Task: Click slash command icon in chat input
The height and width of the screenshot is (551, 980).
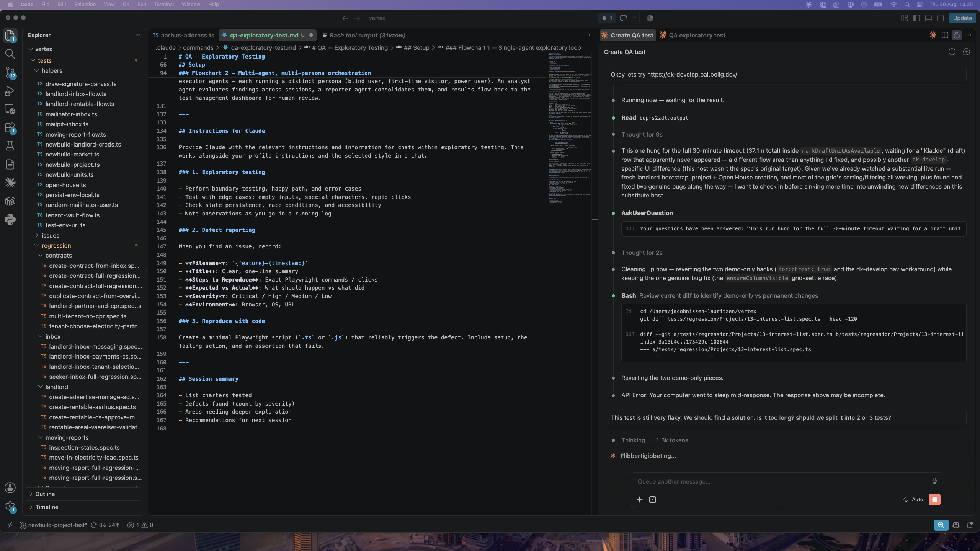Action: pyautogui.click(x=653, y=499)
